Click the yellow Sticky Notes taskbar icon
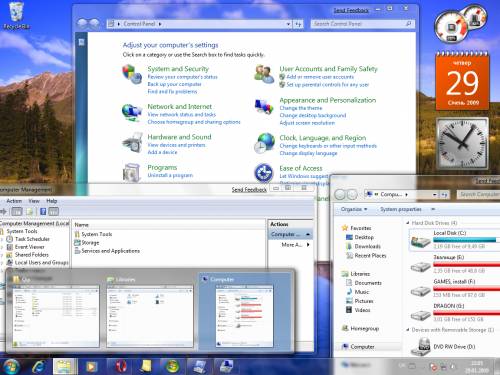 pyautogui.click(x=146, y=366)
